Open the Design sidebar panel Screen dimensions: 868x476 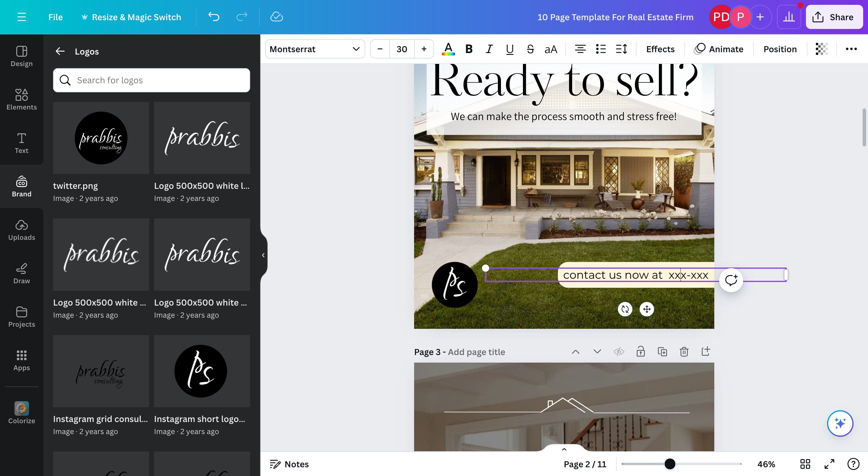click(22, 56)
